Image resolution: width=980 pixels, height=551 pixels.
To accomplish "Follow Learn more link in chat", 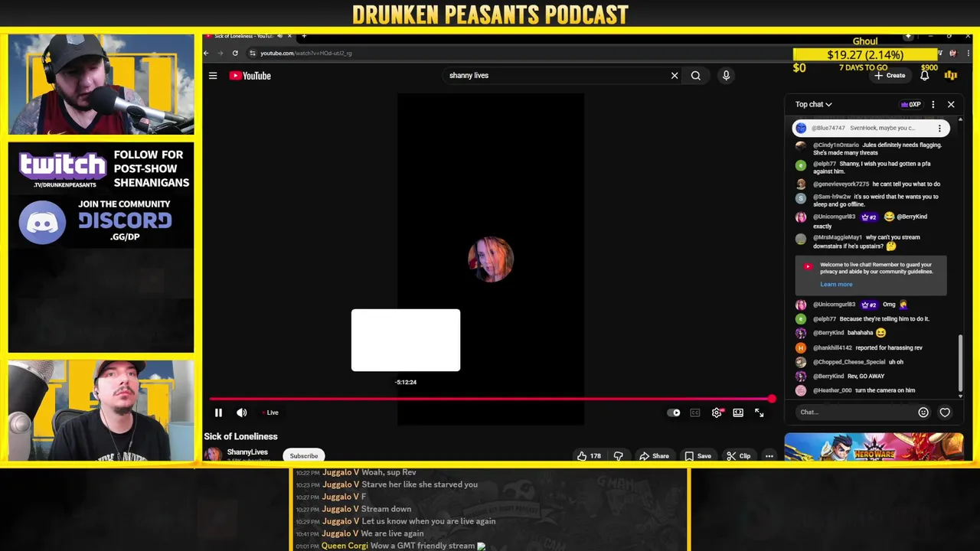I will pyautogui.click(x=836, y=284).
